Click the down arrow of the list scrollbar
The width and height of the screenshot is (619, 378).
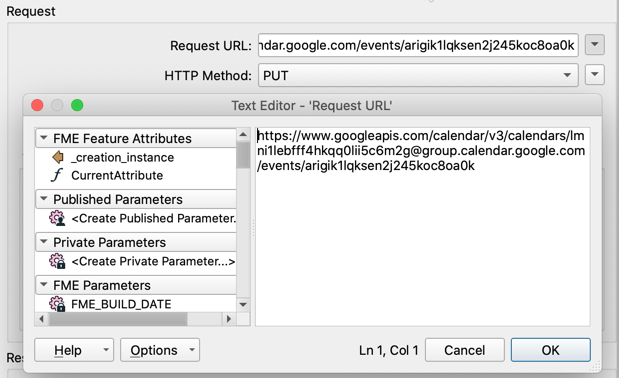coord(243,305)
